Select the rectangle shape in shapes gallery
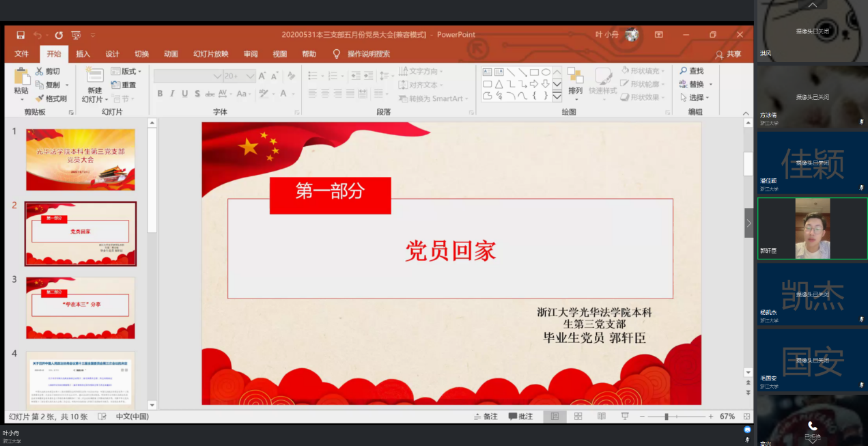This screenshot has width=868, height=446. click(534, 72)
